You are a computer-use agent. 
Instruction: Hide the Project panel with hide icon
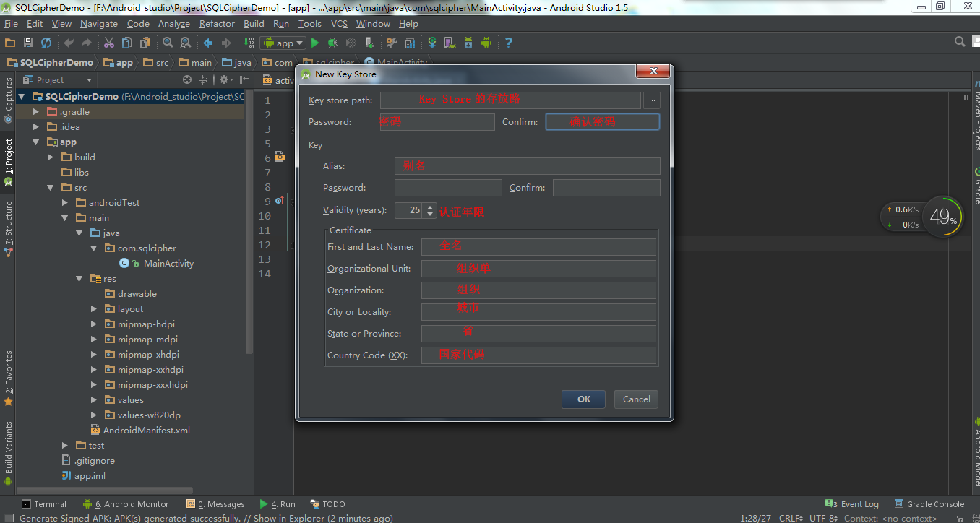244,79
